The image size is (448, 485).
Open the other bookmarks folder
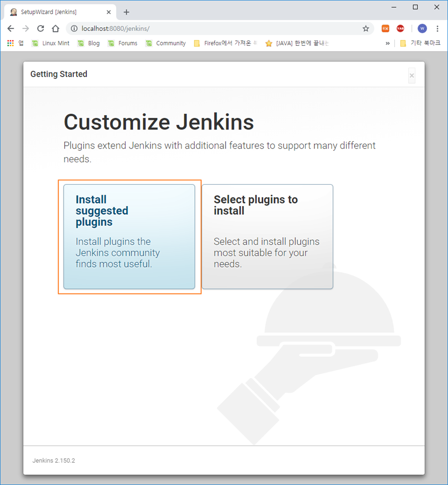tap(420, 43)
